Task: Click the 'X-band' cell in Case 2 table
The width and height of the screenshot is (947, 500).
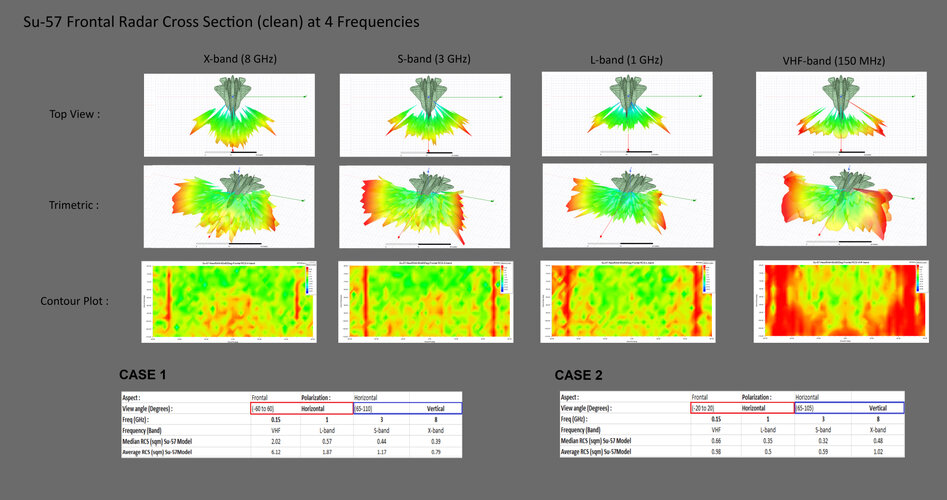Action: pyautogui.click(x=878, y=430)
